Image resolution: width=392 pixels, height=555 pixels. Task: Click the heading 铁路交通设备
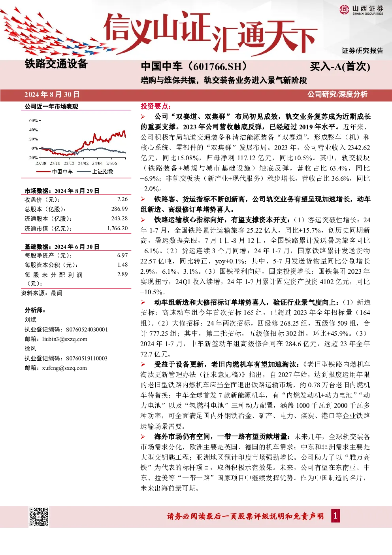[x=56, y=64]
